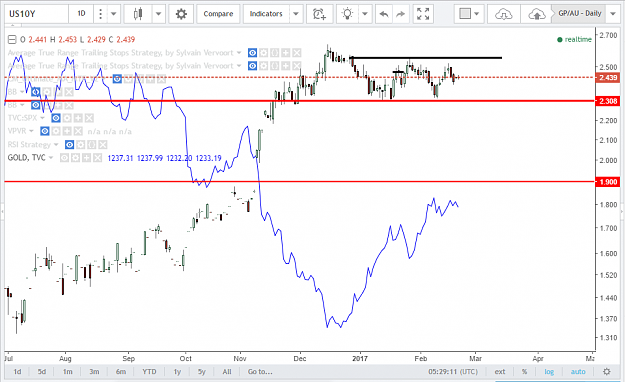Viewport: 625px width, 382px height.
Task: Create an alert with the alarm clock icon
Action: click(x=319, y=14)
